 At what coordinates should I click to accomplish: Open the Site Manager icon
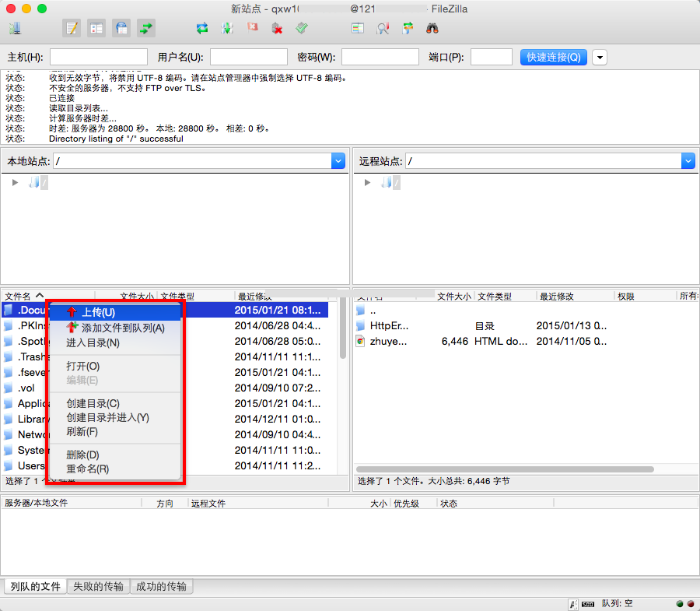[15, 29]
